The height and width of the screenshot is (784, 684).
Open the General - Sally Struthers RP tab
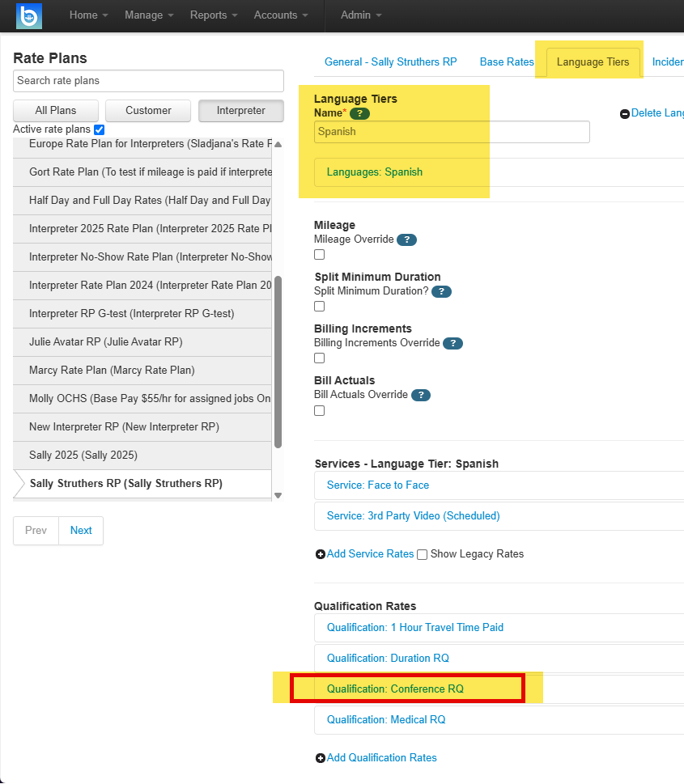pyautogui.click(x=390, y=62)
